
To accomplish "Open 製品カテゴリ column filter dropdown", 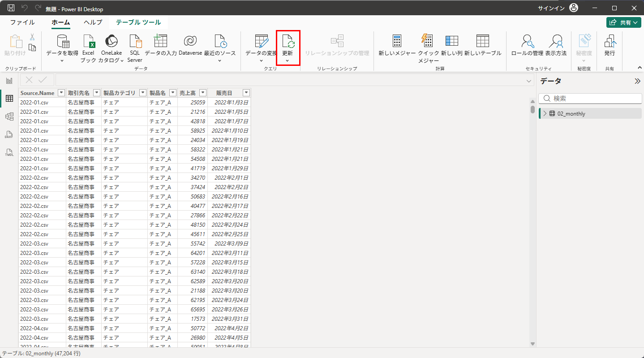I will 143,93.
